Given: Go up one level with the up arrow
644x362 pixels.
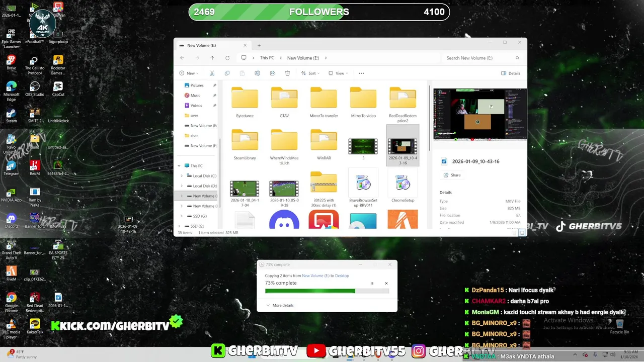Looking at the screenshot, I should pos(212,58).
